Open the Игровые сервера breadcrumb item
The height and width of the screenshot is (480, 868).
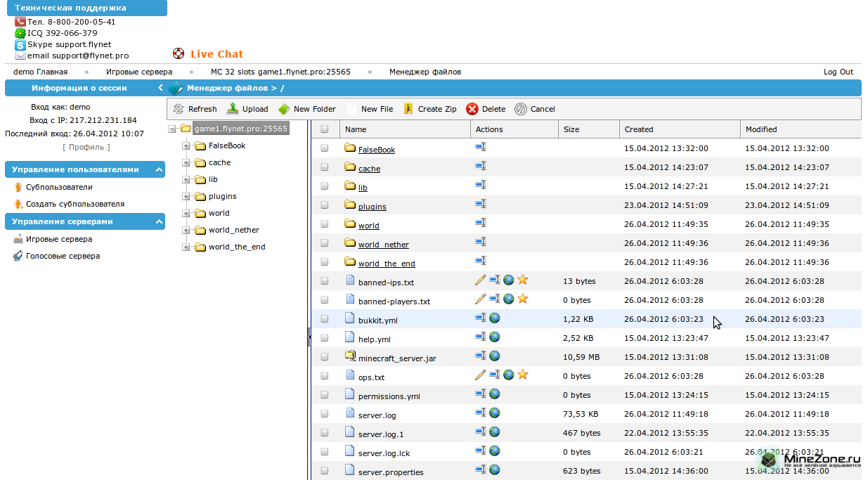[139, 72]
